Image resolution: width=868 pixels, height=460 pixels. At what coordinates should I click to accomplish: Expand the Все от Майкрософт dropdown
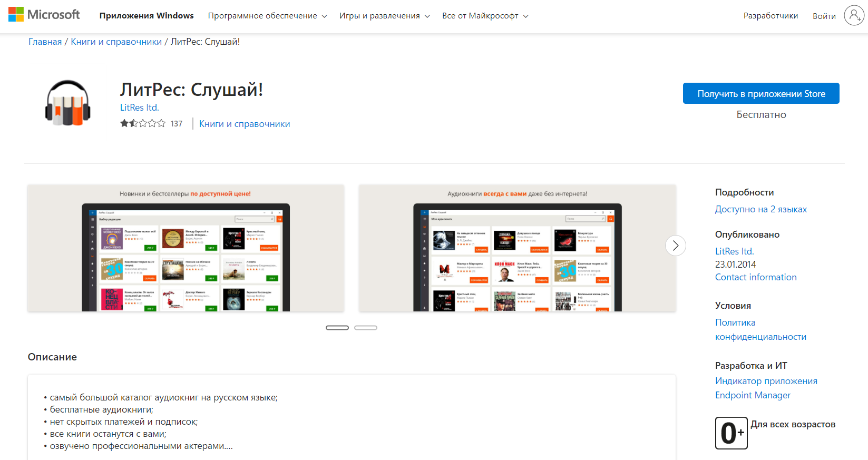click(485, 16)
